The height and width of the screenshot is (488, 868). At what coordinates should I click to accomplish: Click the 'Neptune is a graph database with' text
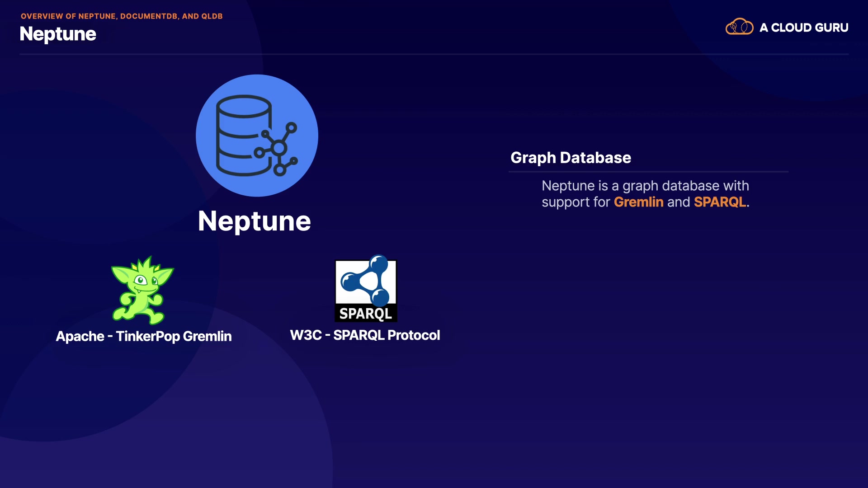tap(645, 186)
